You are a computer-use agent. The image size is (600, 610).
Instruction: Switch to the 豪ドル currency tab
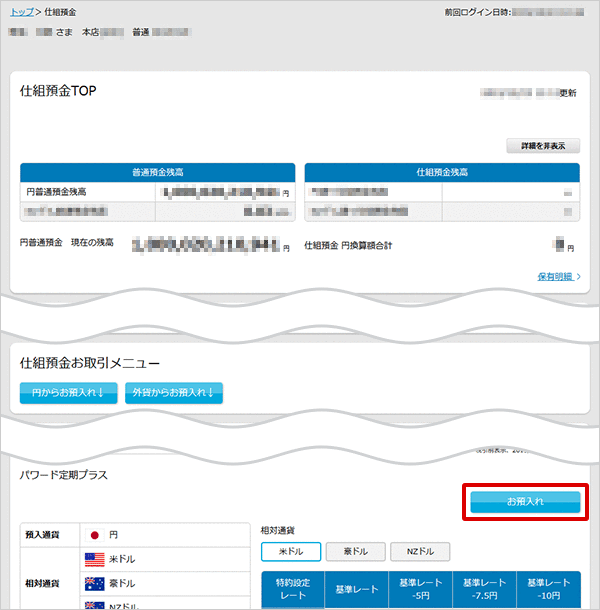[354, 552]
